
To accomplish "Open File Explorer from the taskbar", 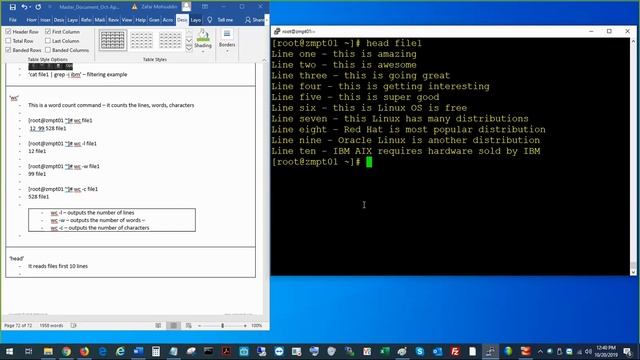I will (48, 351).
